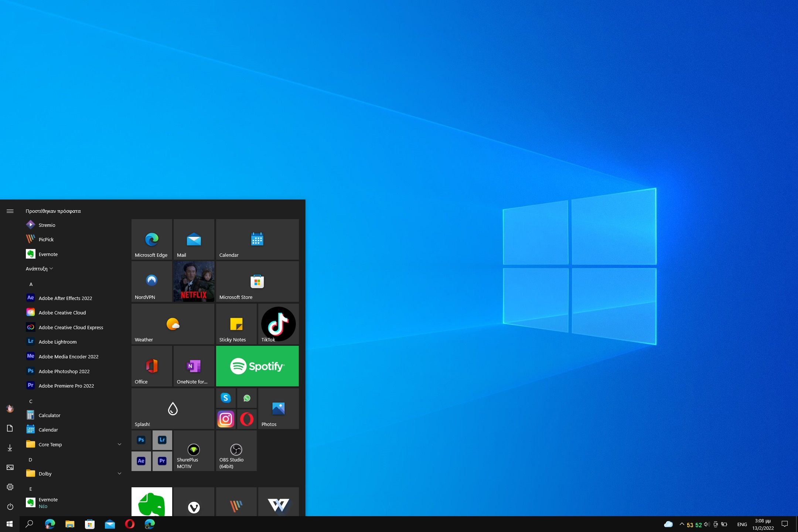Open the Spotify tile
The width and height of the screenshot is (798, 532).
(x=257, y=366)
